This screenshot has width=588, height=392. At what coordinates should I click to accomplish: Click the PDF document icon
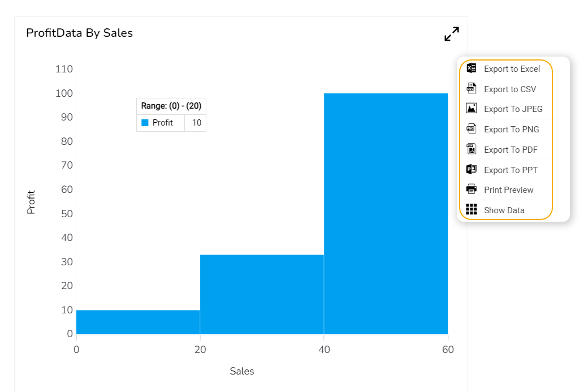(x=472, y=149)
